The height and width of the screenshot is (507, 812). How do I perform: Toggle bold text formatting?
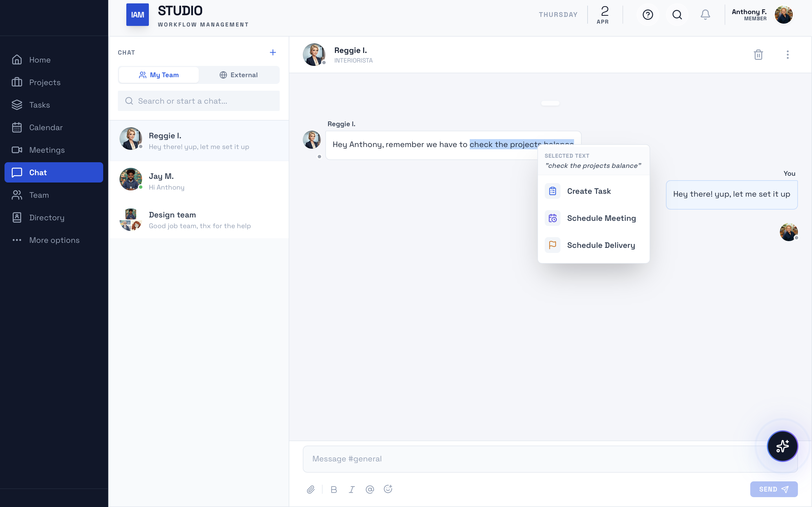(334, 490)
